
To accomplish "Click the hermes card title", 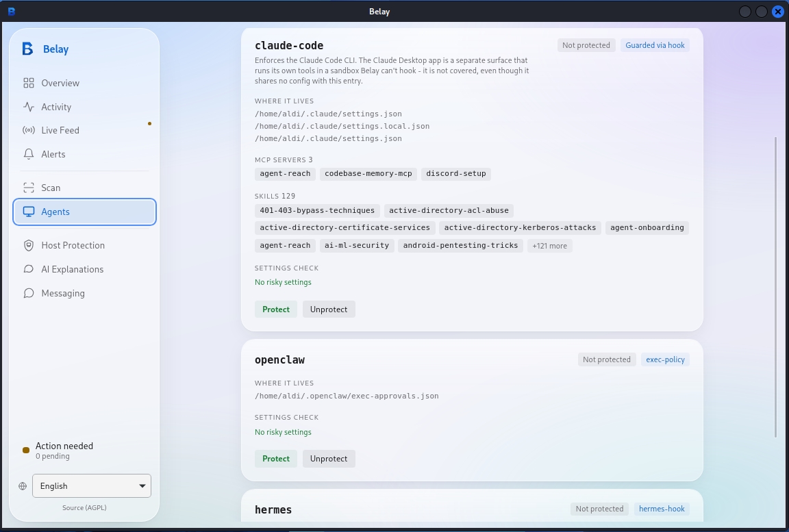I will pyautogui.click(x=273, y=510).
